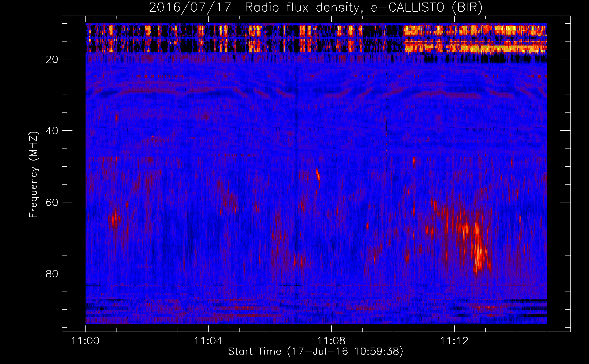The height and width of the screenshot is (364, 589).
Task: Click the '20' frequency tick label
Action: pyautogui.click(x=52, y=59)
